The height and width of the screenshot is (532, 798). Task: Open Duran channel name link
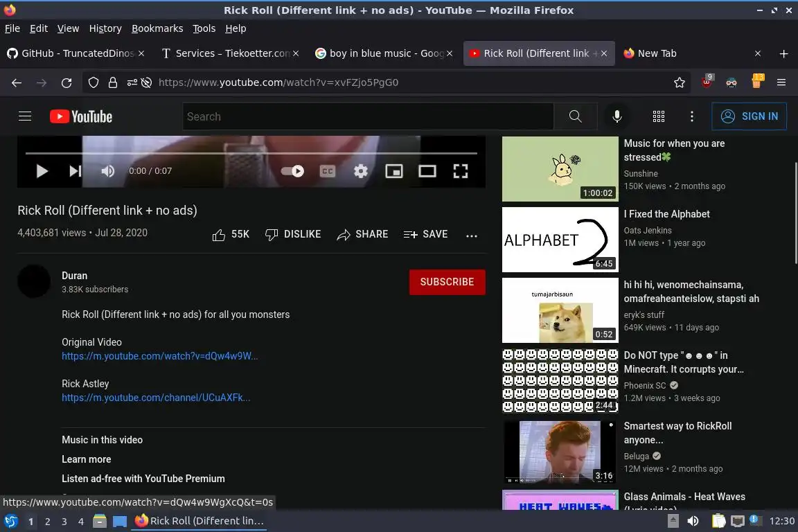(74, 276)
